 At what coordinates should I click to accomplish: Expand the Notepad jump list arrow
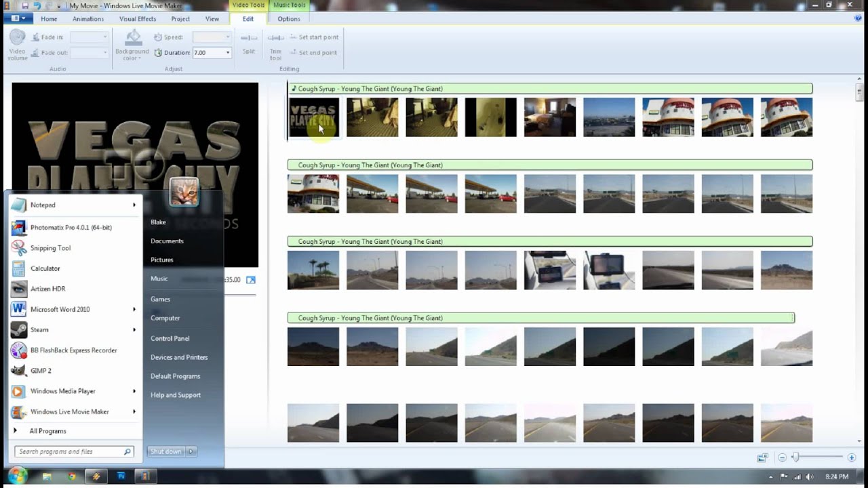(134, 205)
